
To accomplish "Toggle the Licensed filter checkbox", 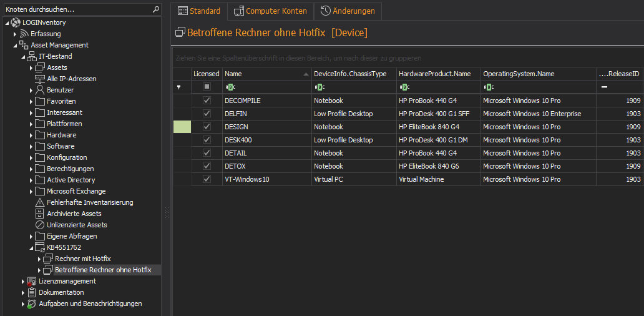I will click(x=207, y=87).
